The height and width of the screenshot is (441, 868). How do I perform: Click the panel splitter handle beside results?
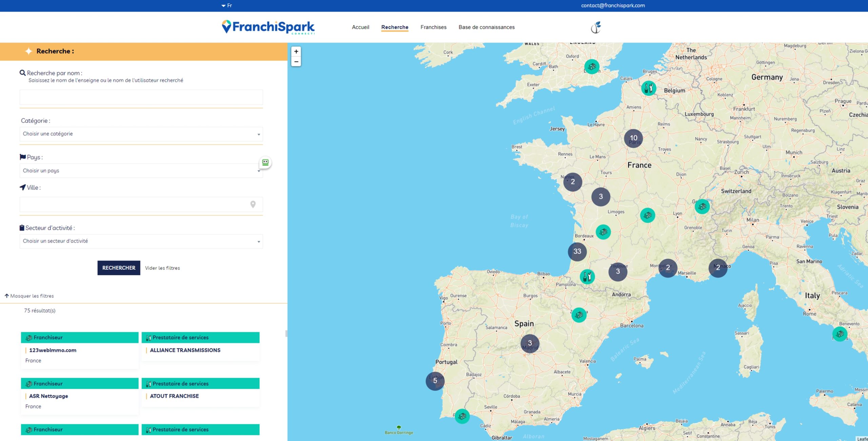pos(287,334)
